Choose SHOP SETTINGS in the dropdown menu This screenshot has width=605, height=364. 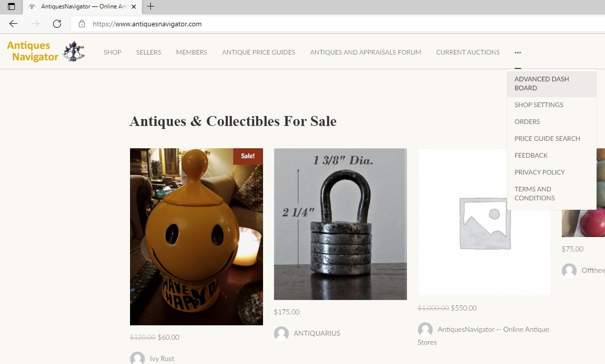click(x=539, y=105)
